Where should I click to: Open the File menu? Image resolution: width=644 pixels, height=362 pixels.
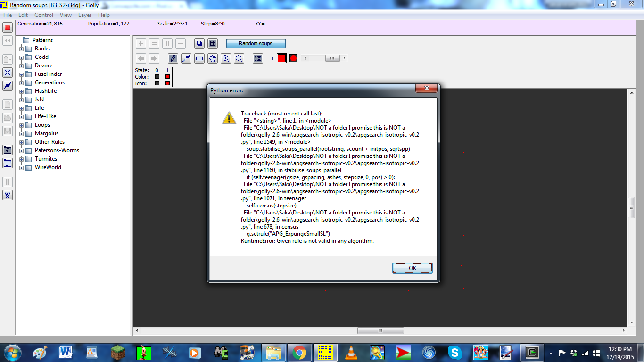pyautogui.click(x=8, y=15)
